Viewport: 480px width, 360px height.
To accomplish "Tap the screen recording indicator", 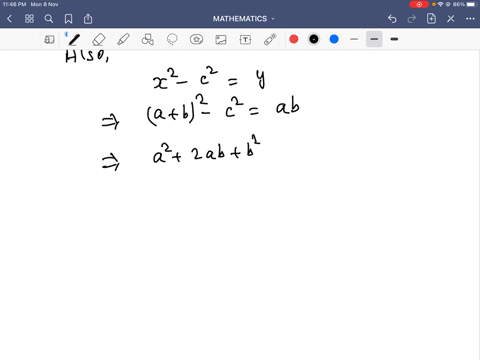I will [419, 4].
